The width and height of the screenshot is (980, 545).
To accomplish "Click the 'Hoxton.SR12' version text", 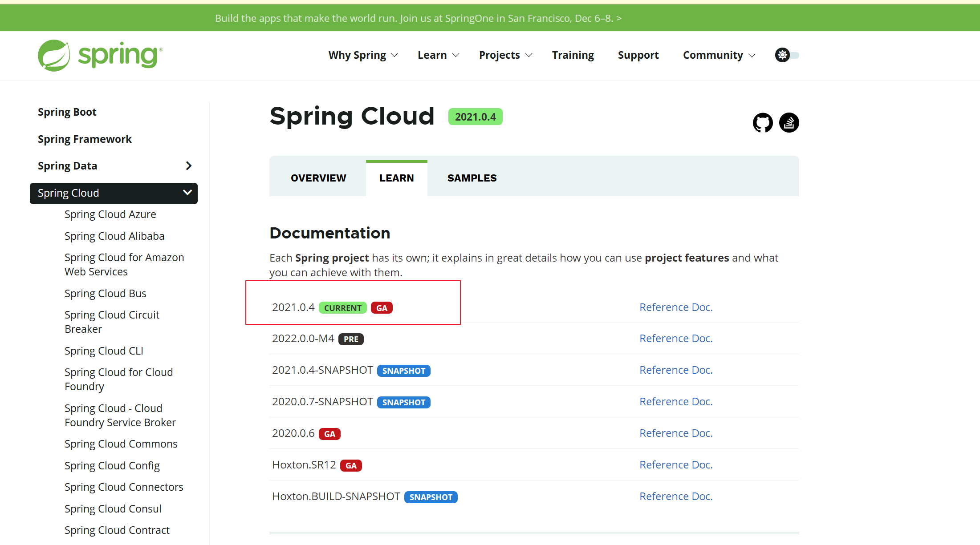I will (304, 465).
